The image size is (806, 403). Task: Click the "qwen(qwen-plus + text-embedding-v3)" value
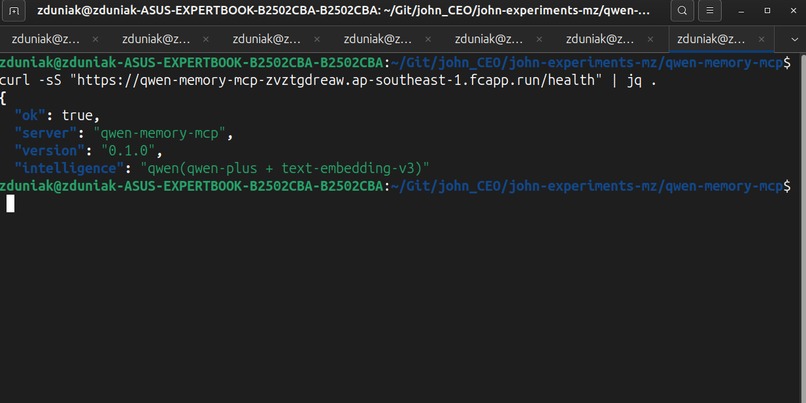285,168
